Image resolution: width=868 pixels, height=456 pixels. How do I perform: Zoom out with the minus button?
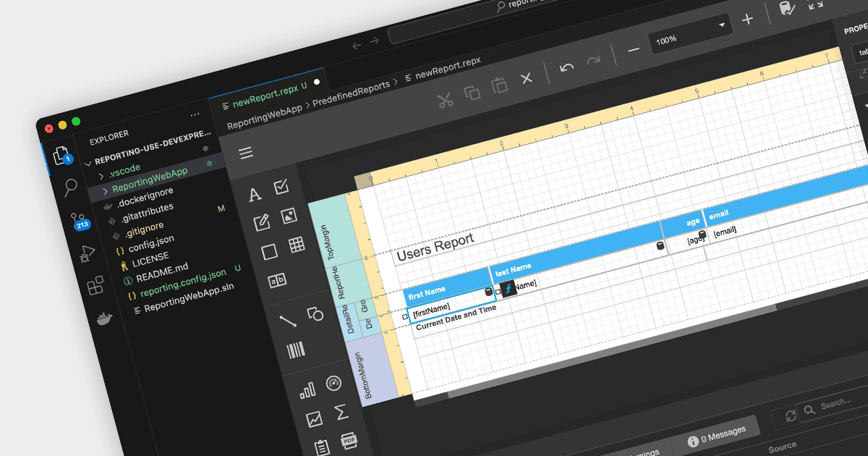[634, 49]
